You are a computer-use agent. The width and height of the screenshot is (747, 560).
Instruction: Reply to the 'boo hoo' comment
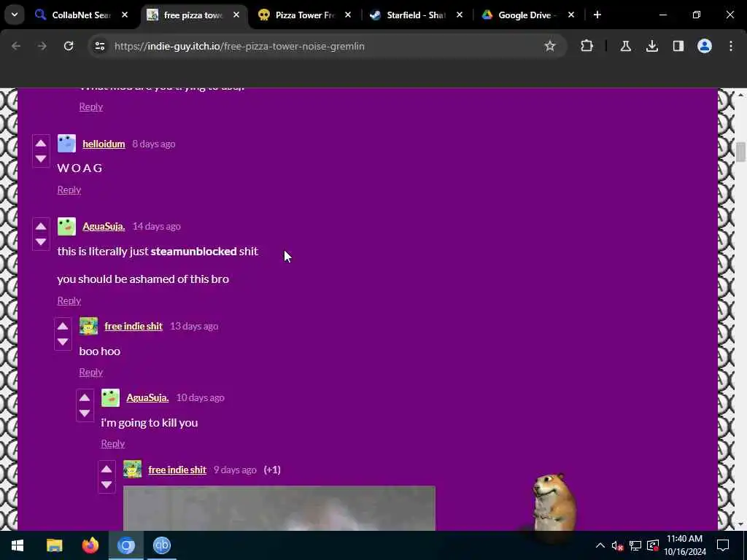pos(91,372)
